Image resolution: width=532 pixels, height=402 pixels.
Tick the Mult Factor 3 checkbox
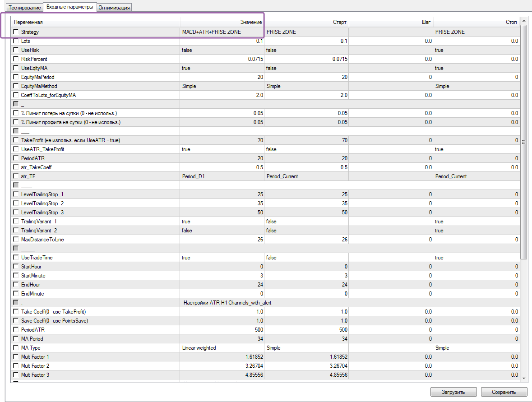coord(16,374)
